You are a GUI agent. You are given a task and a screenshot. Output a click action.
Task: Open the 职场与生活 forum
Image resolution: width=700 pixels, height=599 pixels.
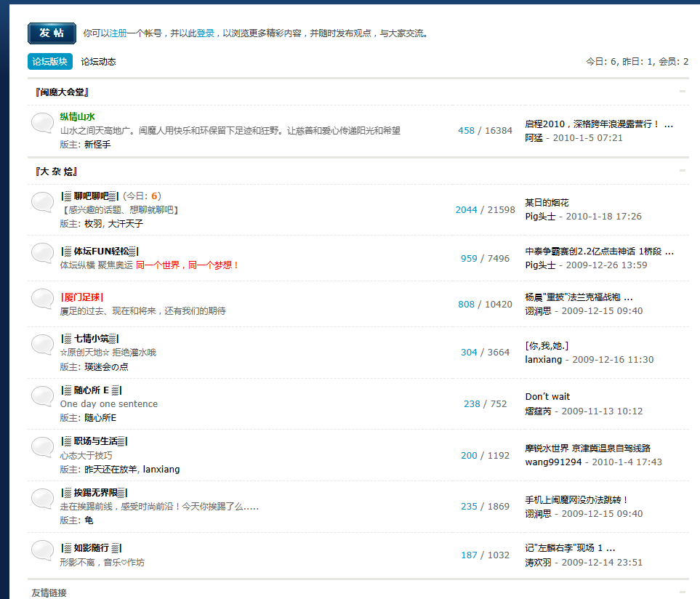click(94, 441)
